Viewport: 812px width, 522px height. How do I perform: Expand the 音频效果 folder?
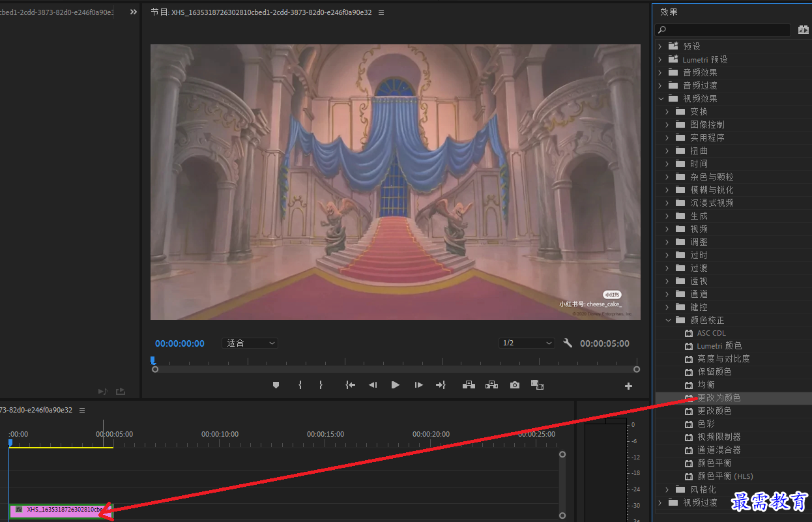[x=660, y=72]
